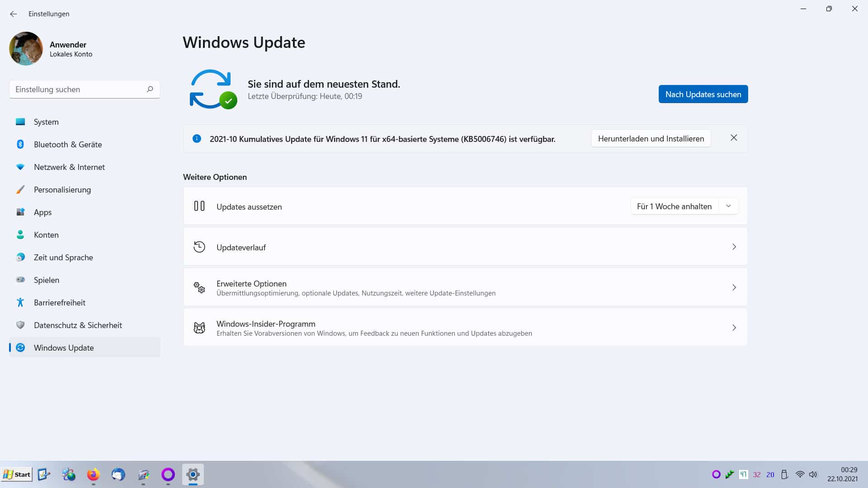
Task: Select Windows Update in sidebar
Action: [x=85, y=347]
